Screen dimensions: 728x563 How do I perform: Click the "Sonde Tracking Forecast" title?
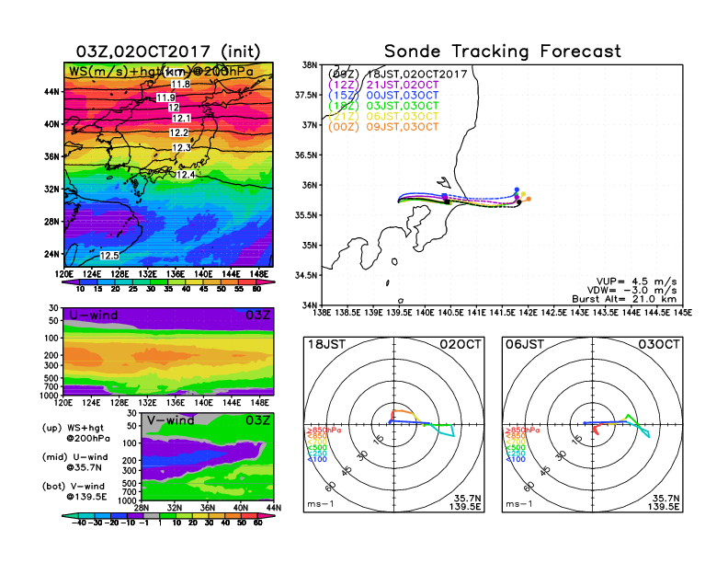click(x=503, y=52)
